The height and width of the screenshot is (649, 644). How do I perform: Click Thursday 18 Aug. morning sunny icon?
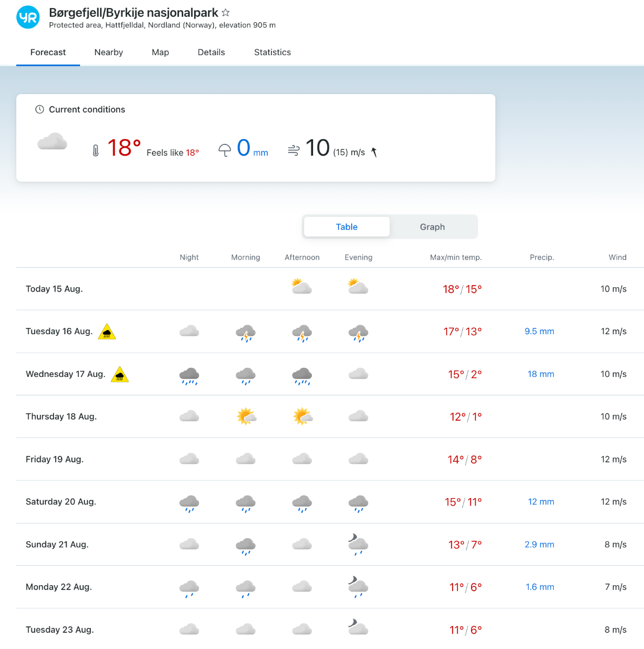pos(246,416)
